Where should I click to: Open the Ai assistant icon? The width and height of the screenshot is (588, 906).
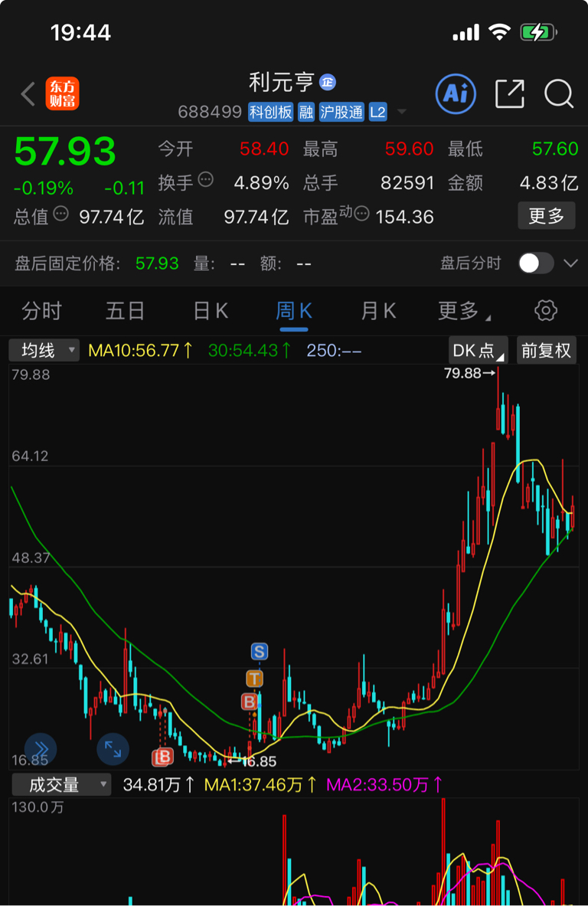(x=456, y=93)
